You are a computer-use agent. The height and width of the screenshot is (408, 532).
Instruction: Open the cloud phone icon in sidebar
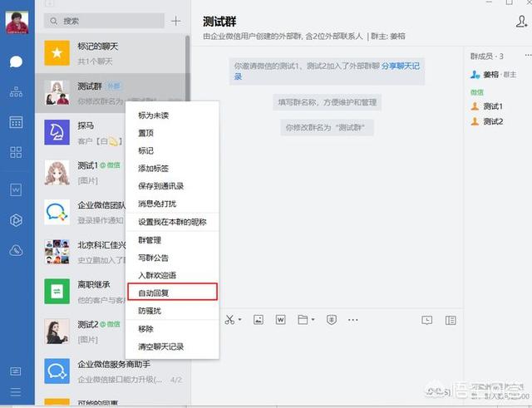[16, 251]
